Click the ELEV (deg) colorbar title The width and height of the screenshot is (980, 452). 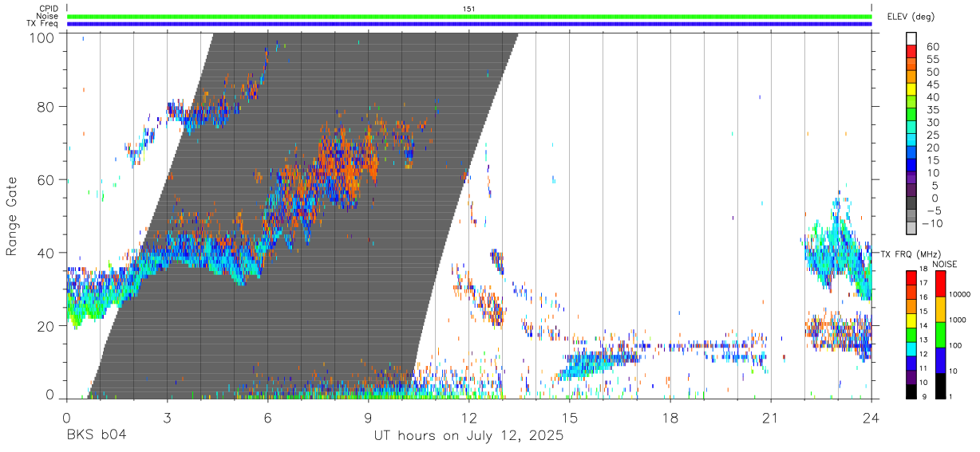pyautogui.click(x=911, y=17)
